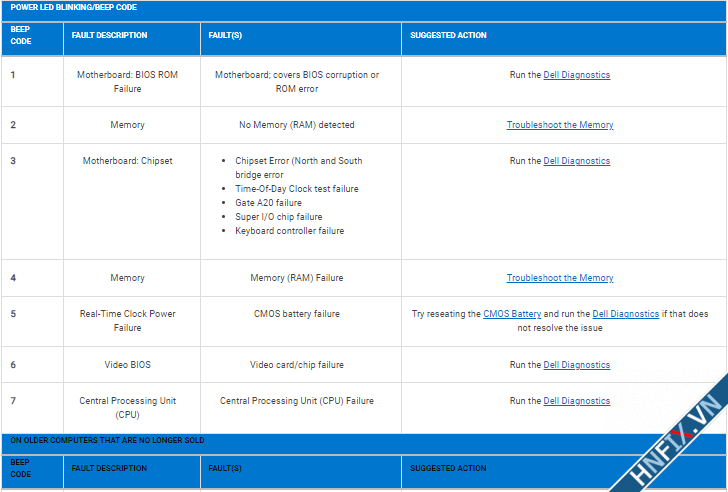Open Dell Diagnostics link in CMOS battery failure row

625,314
